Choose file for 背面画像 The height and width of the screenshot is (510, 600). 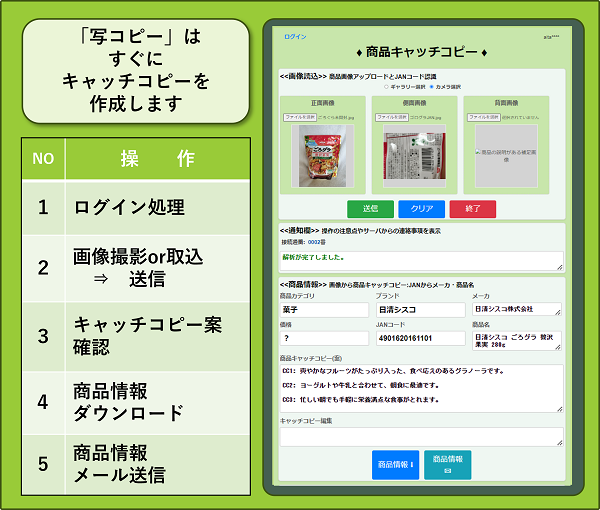486,117
